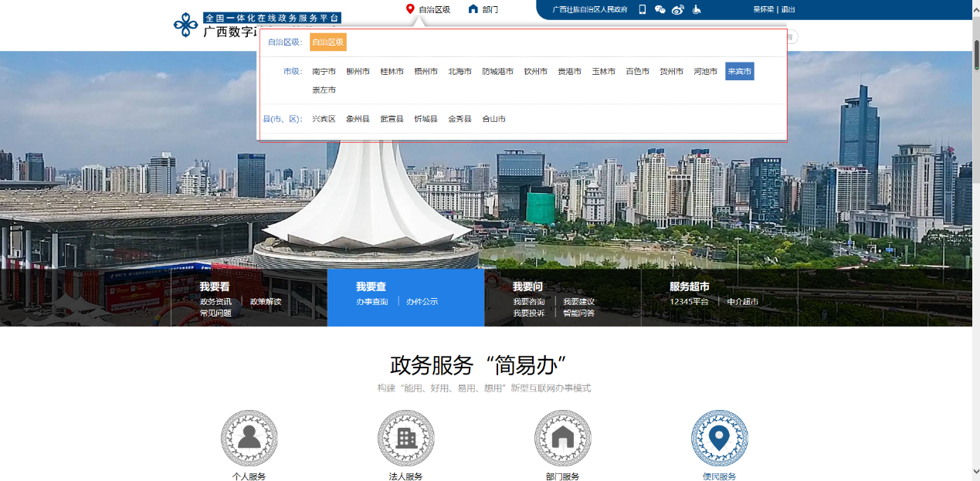Click the 退出 logout link
980x481 pixels.
click(x=788, y=10)
